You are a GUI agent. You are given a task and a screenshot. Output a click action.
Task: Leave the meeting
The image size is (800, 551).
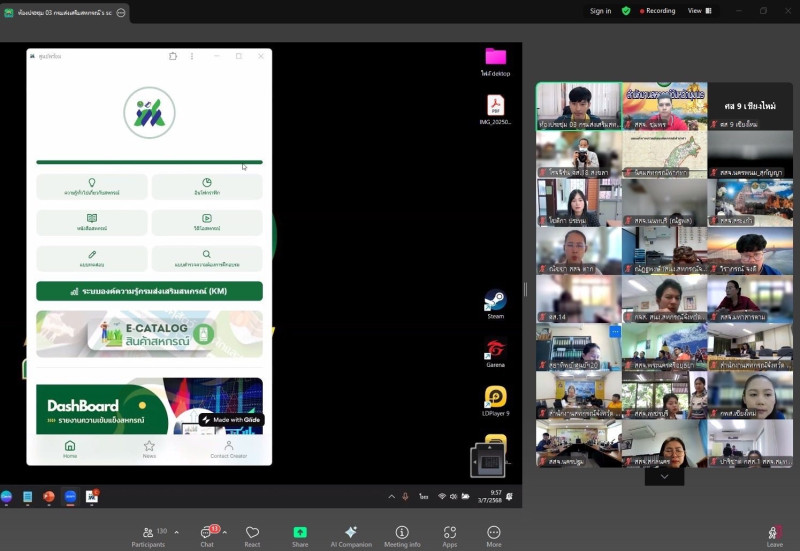[774, 536]
